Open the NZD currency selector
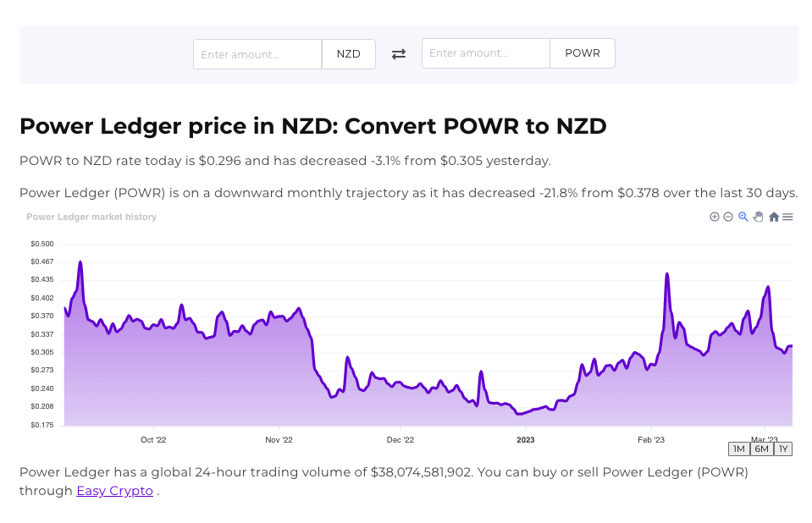The width and height of the screenshot is (812, 523). [x=349, y=54]
